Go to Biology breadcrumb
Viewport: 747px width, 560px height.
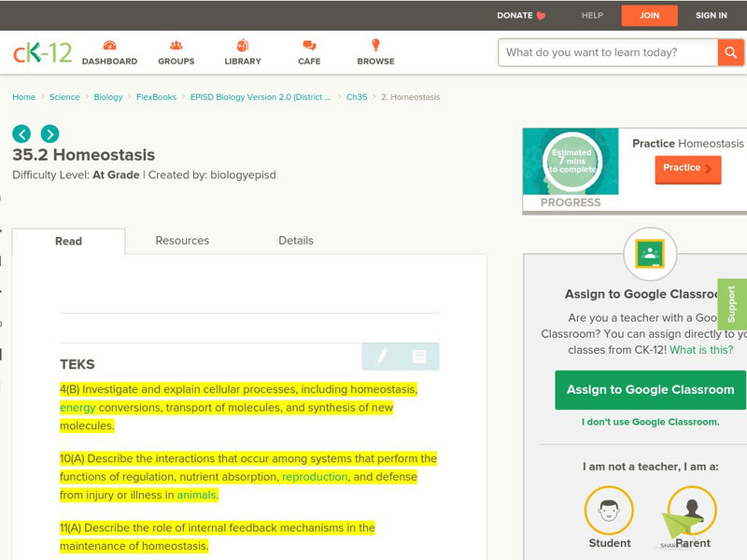pos(108,97)
